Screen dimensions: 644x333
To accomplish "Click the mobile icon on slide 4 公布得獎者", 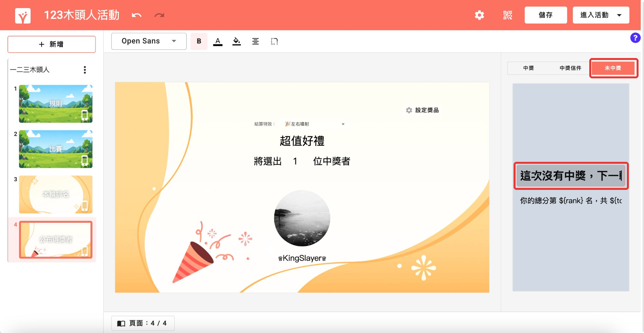I will click(85, 251).
